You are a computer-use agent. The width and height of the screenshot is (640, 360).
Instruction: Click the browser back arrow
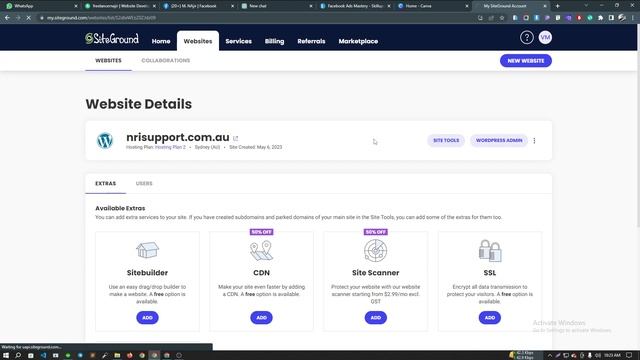click(x=7, y=18)
